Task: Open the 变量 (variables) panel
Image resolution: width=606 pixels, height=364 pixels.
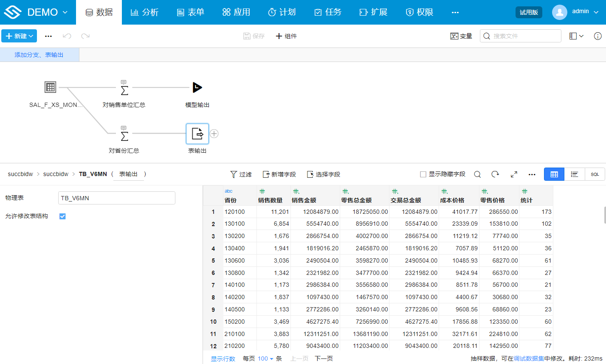Action: (462, 36)
